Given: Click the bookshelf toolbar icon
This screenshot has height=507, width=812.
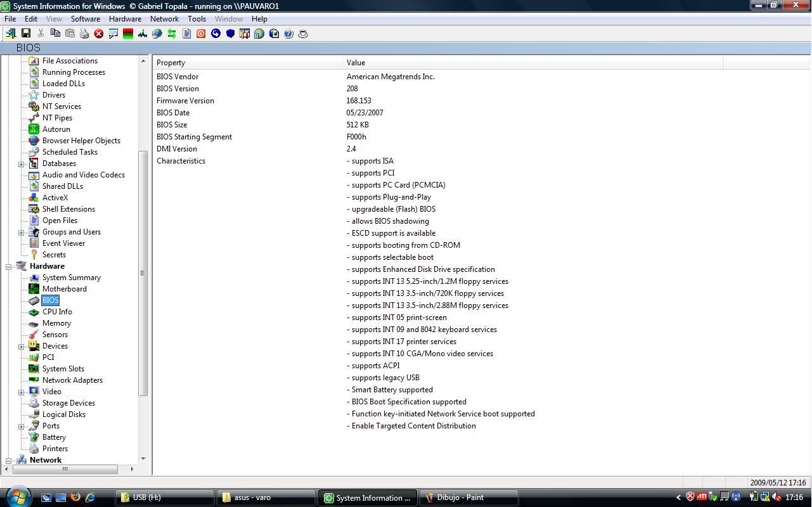Looking at the screenshot, I should pyautogui.click(x=245, y=34).
